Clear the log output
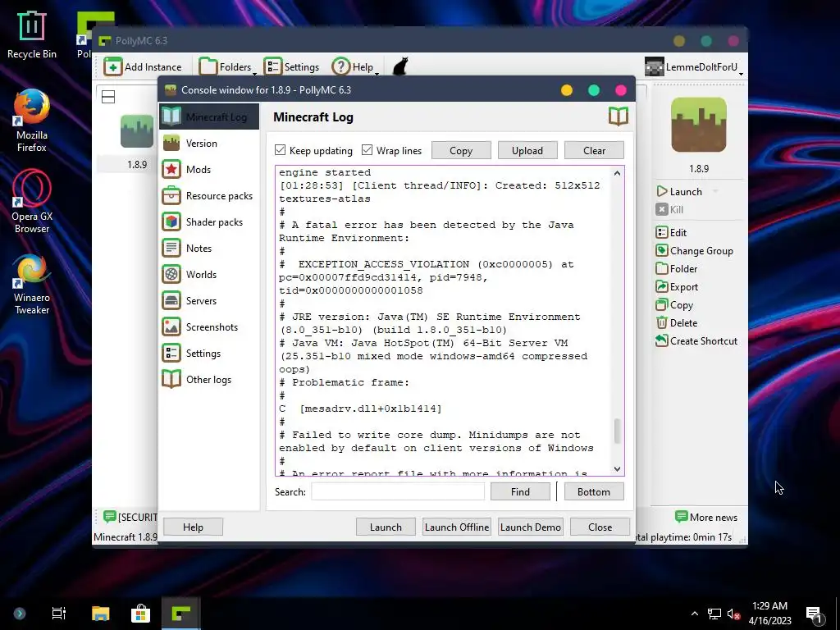Image resolution: width=840 pixels, height=630 pixels. pos(594,151)
